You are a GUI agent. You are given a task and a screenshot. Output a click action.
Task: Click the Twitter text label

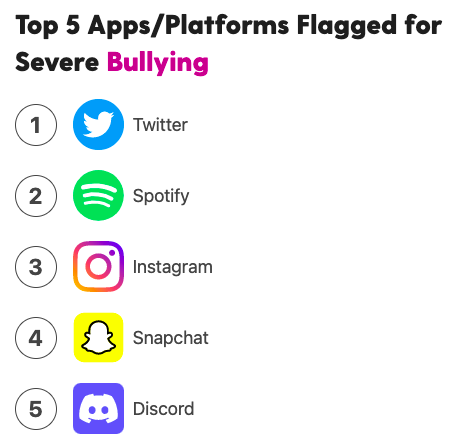[160, 125]
